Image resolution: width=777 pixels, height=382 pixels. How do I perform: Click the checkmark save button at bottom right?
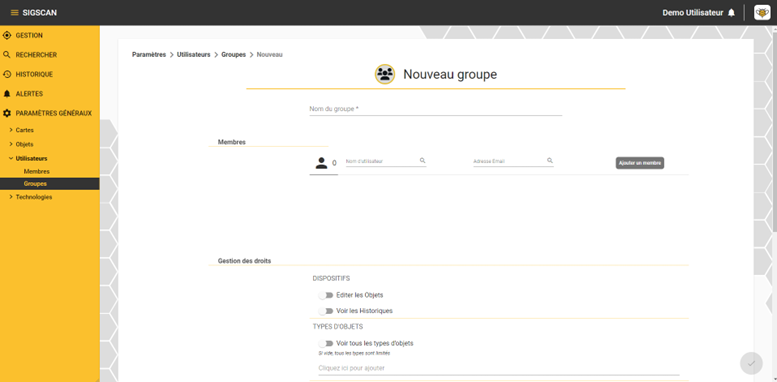(751, 363)
